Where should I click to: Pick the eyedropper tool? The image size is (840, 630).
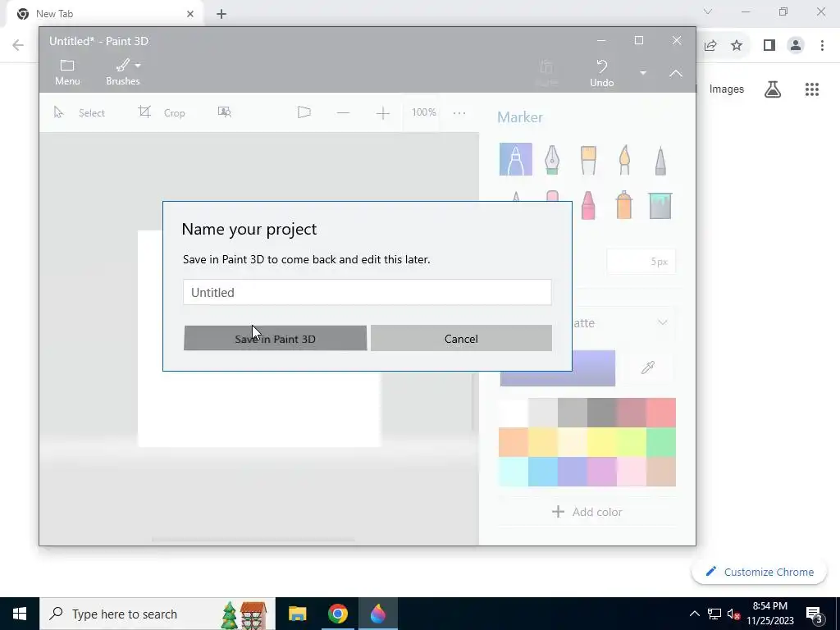pos(648,367)
